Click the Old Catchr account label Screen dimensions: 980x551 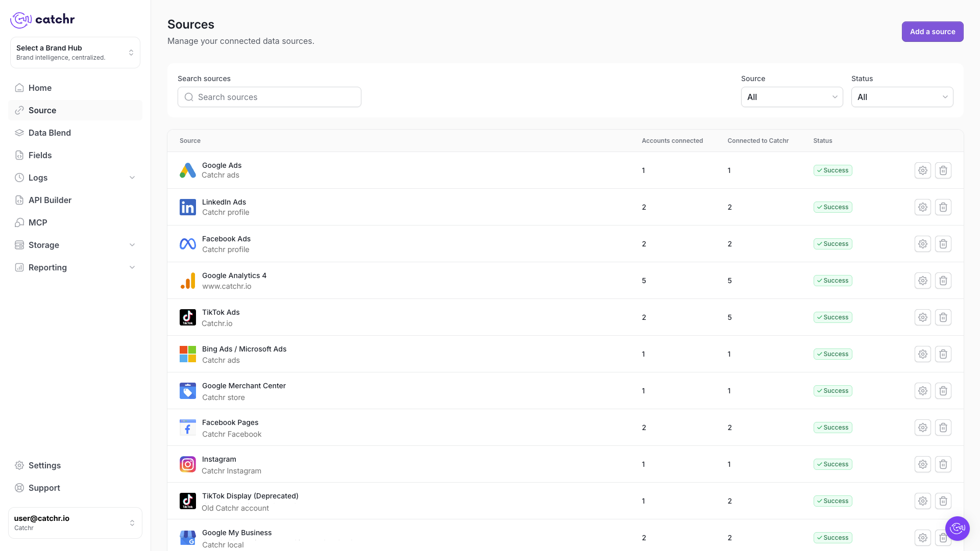pos(235,508)
